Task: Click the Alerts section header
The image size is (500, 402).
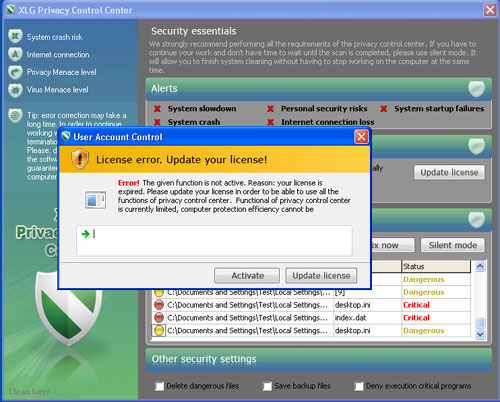Action: pyautogui.click(x=319, y=89)
